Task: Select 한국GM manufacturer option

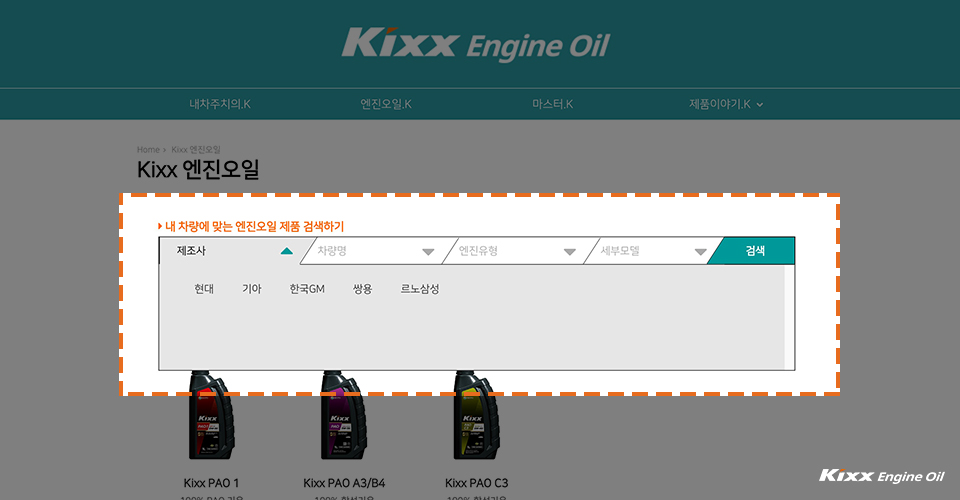Action: (x=307, y=289)
